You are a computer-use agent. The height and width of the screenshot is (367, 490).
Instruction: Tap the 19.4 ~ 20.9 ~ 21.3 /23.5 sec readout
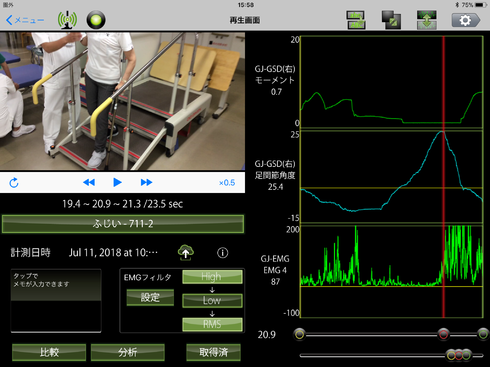tap(122, 204)
